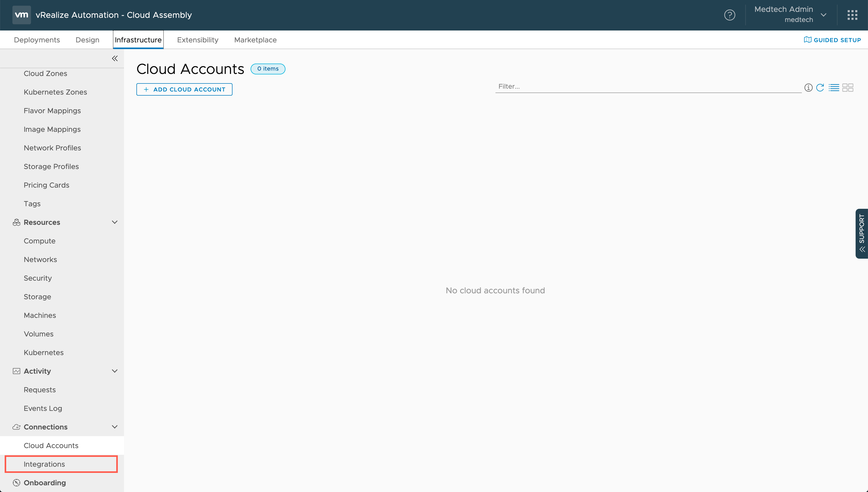Switch to card grid view

click(848, 88)
